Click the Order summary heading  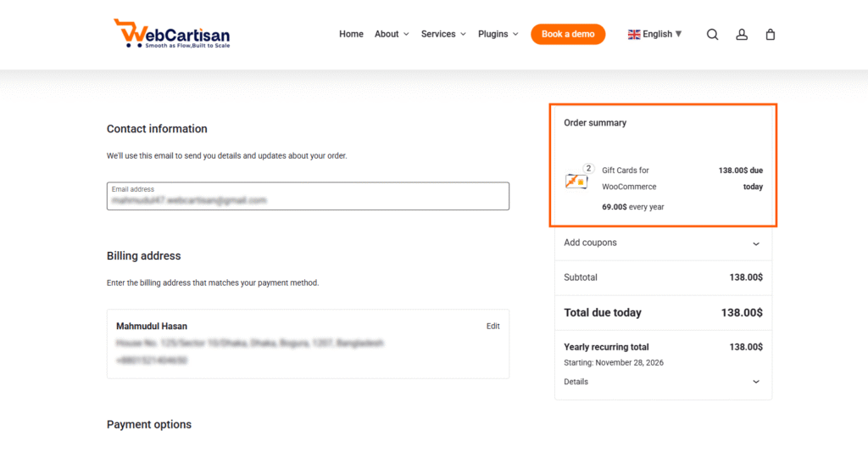tap(595, 123)
